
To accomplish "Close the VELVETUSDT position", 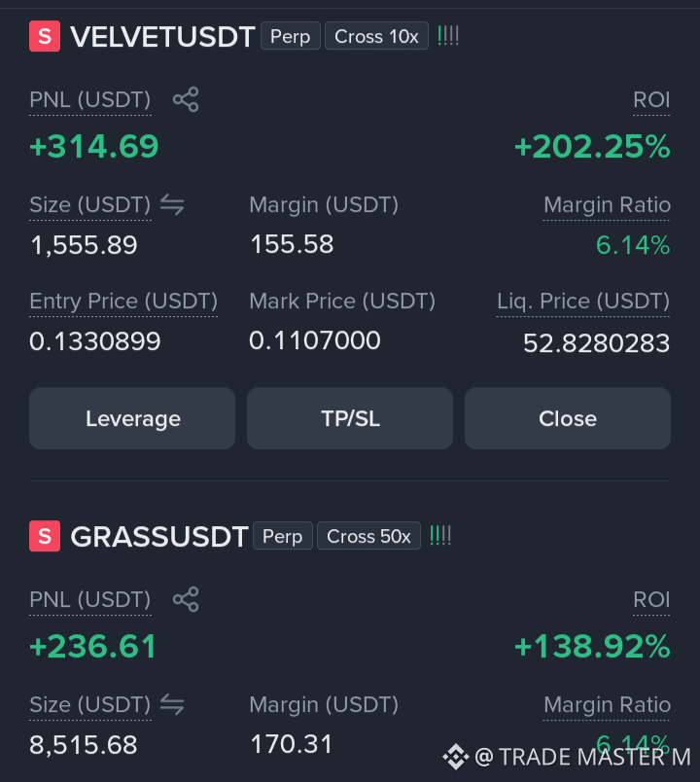I will coord(568,418).
